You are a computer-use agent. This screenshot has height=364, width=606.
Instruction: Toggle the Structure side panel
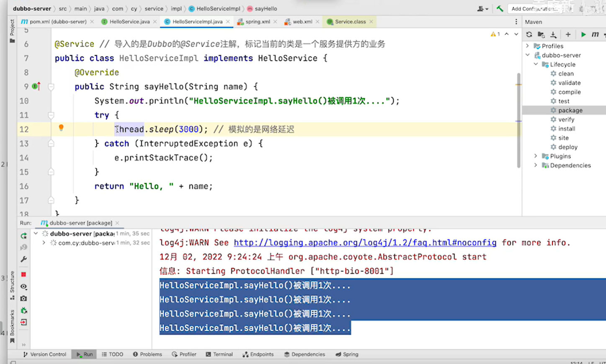point(12,285)
